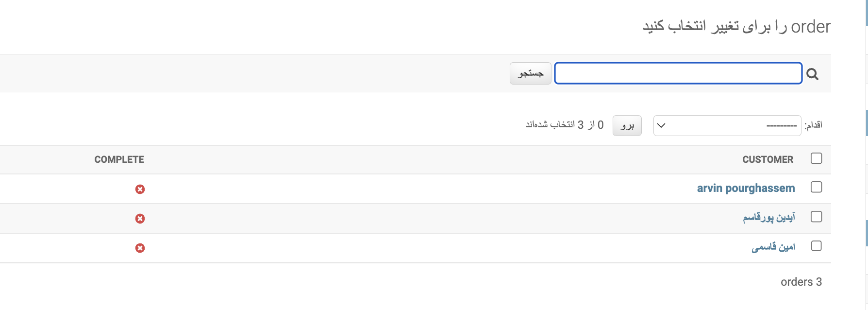Open the اقدام action dropdown

coord(727,125)
